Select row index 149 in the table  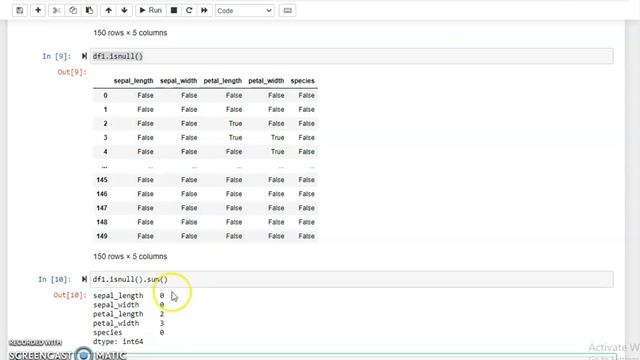coord(102,236)
